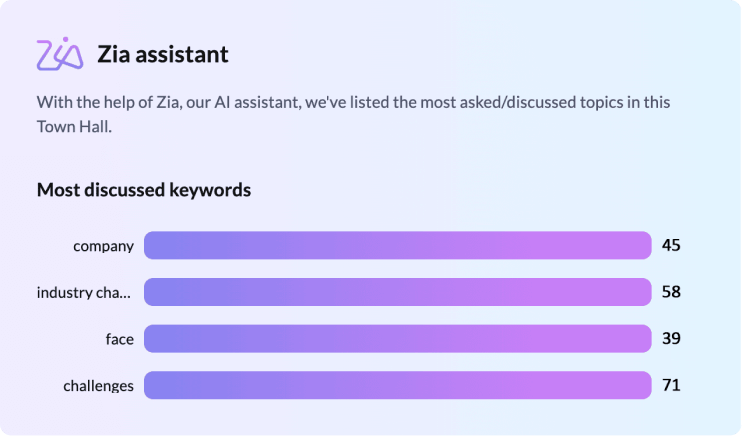Click 'With the help of Zia' opening text
Screen dimensions: 742x436
coord(109,103)
